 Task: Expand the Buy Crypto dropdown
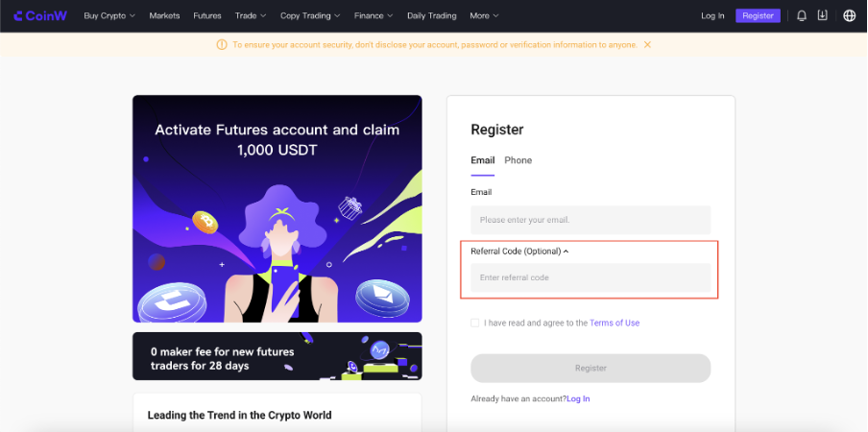tap(109, 15)
